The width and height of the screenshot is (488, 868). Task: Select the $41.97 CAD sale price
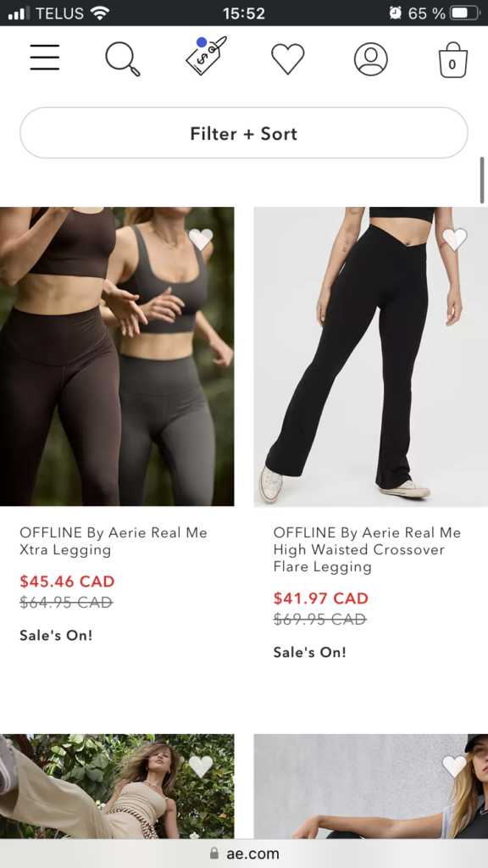pyautogui.click(x=321, y=598)
